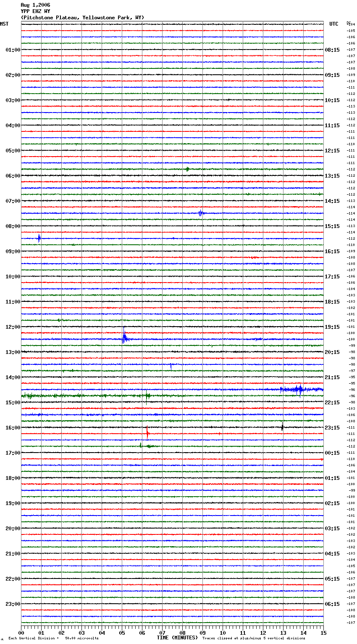Select the 02:00 MST hour label
The image size is (357, 644).
pos(13,75)
